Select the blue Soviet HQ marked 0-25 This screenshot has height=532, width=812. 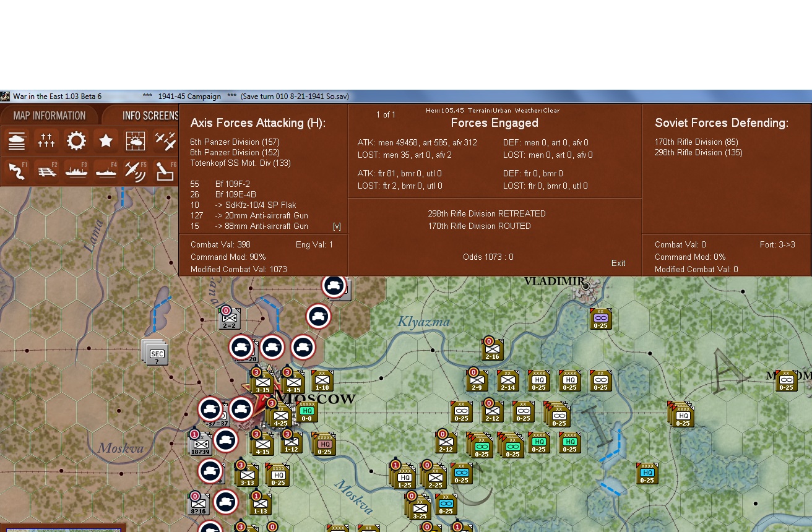coord(647,474)
